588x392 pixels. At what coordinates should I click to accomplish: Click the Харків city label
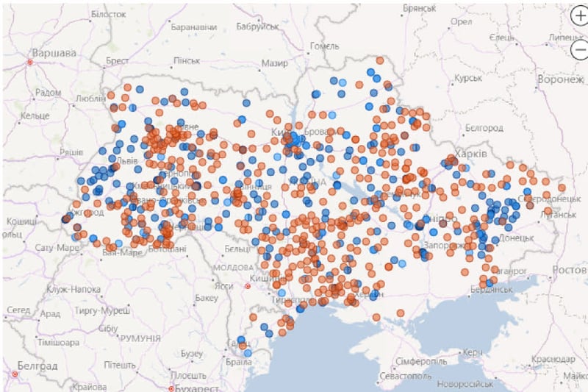pyautogui.click(x=471, y=154)
